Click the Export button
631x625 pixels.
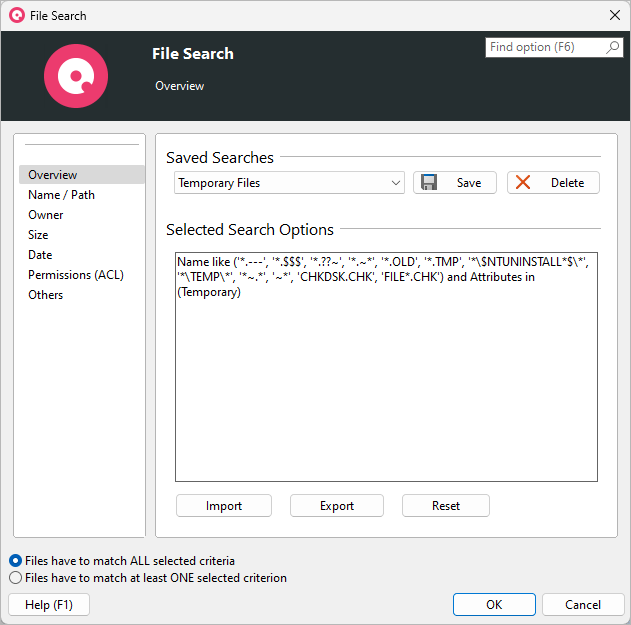coord(337,506)
